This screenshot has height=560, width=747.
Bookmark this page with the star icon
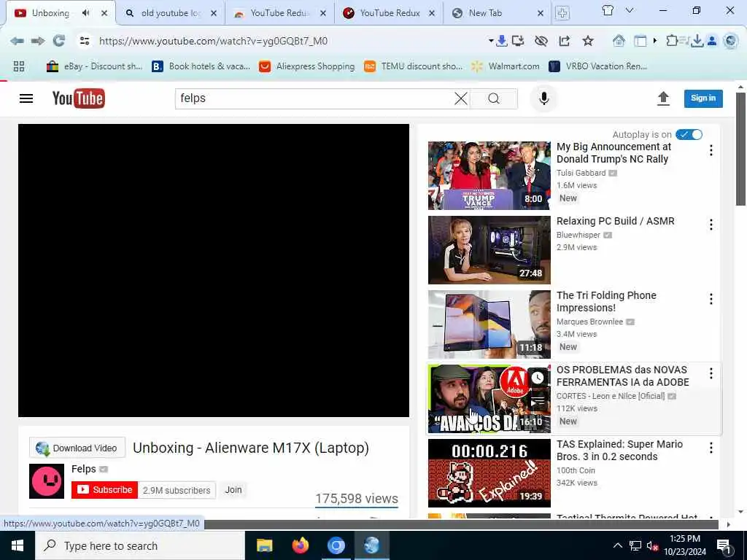(x=588, y=41)
